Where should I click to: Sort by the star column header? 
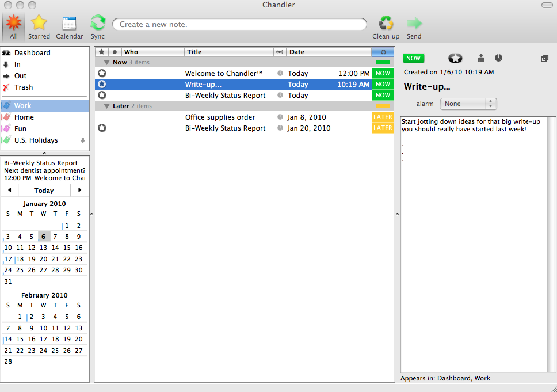pyautogui.click(x=102, y=52)
